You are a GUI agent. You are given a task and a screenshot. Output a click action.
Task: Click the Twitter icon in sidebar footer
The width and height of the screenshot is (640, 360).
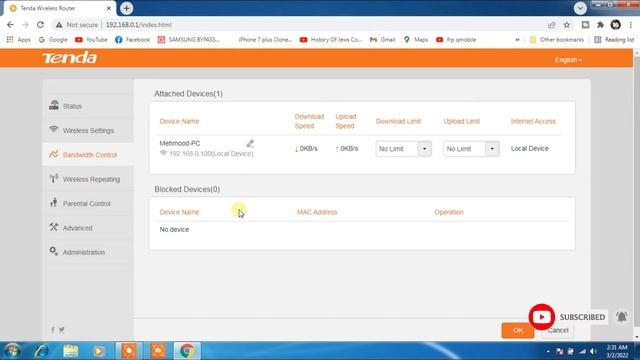[62, 330]
